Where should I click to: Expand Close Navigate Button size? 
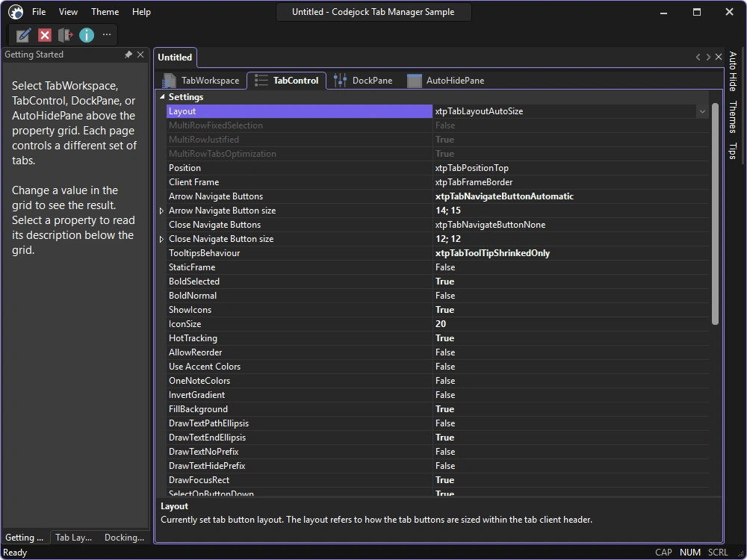pos(161,239)
